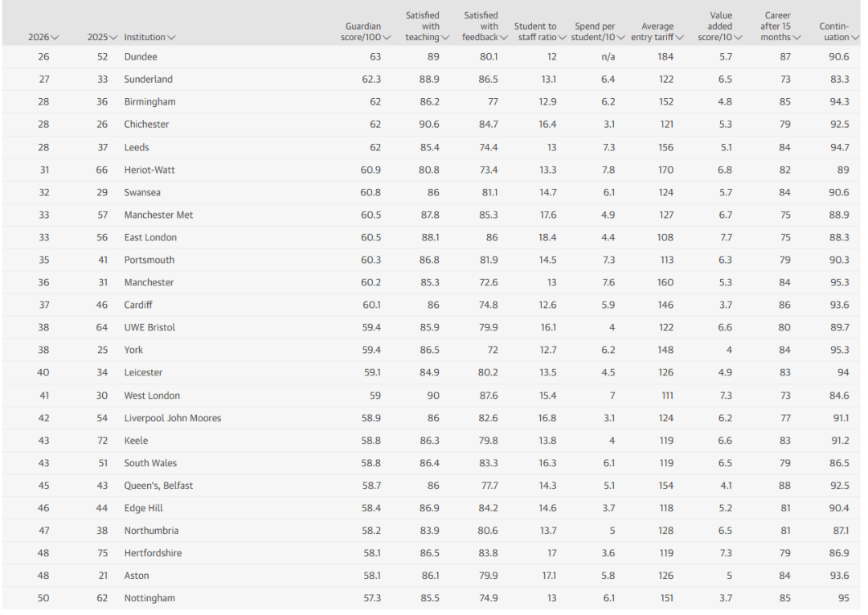Click Value added score/10 sort chevron
Viewport: 868px width, 615px height.
(739, 38)
